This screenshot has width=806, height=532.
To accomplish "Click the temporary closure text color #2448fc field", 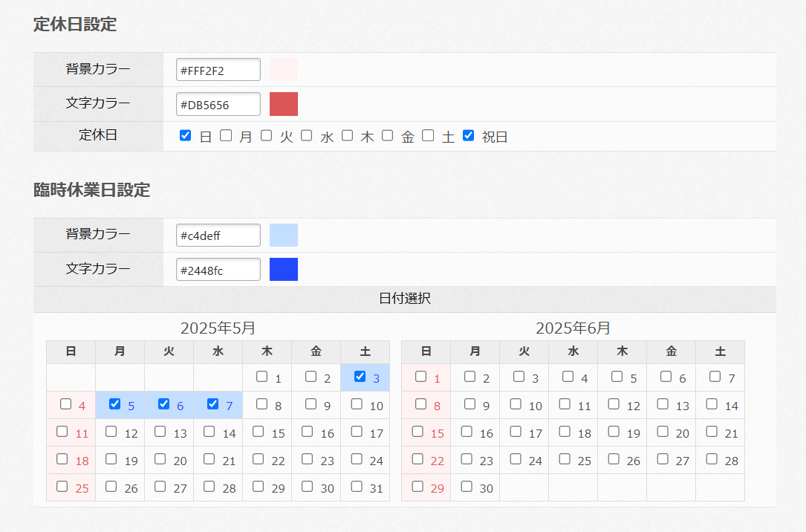I will (x=218, y=270).
